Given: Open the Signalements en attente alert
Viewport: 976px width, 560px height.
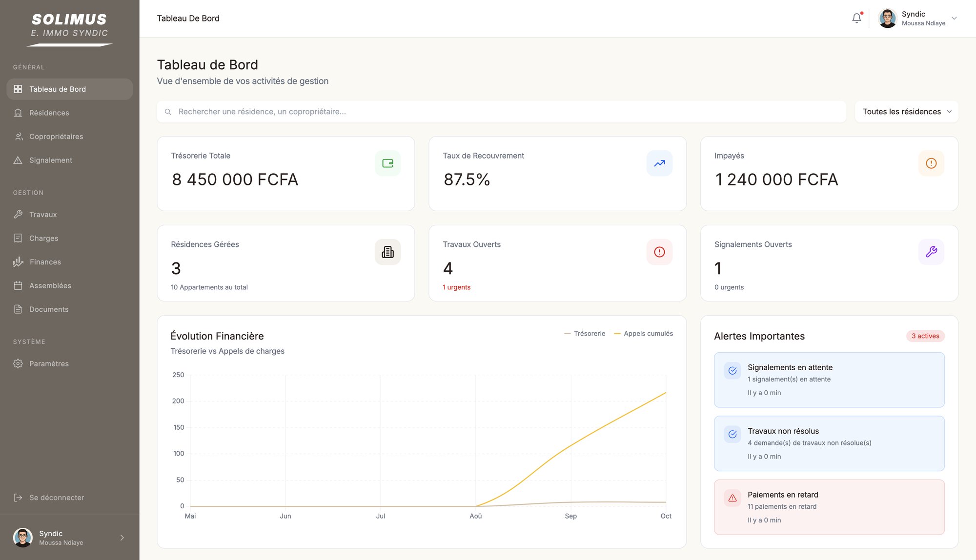Looking at the screenshot, I should click(829, 380).
